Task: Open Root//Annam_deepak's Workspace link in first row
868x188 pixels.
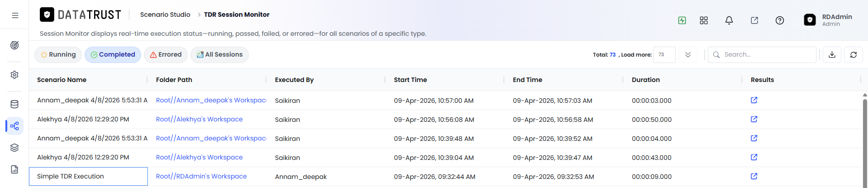Action: (211, 100)
